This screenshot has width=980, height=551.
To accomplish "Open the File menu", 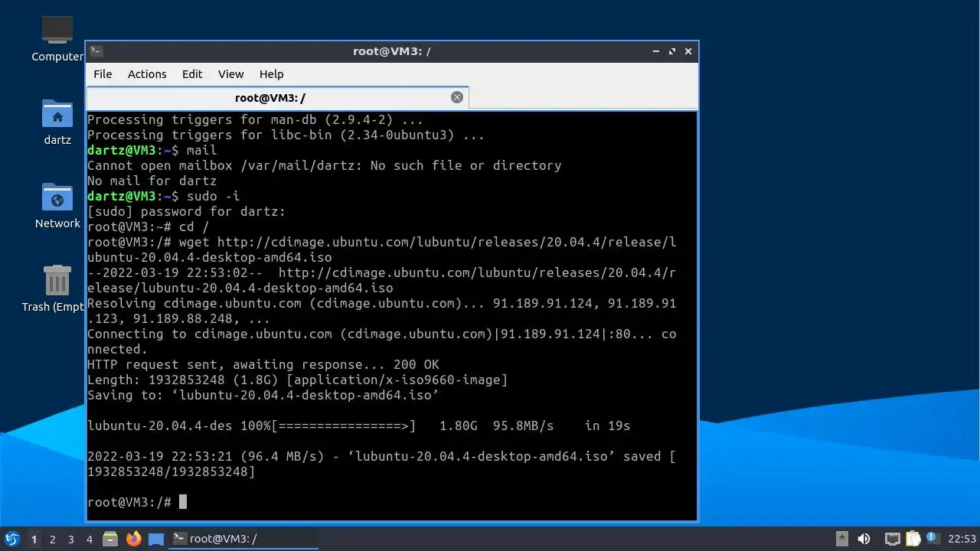I will tap(103, 74).
